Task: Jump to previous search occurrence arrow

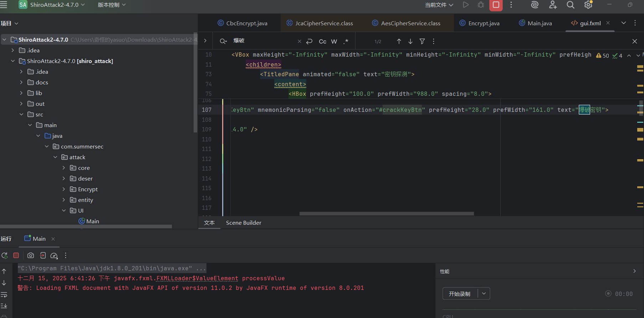Action: 399,41
